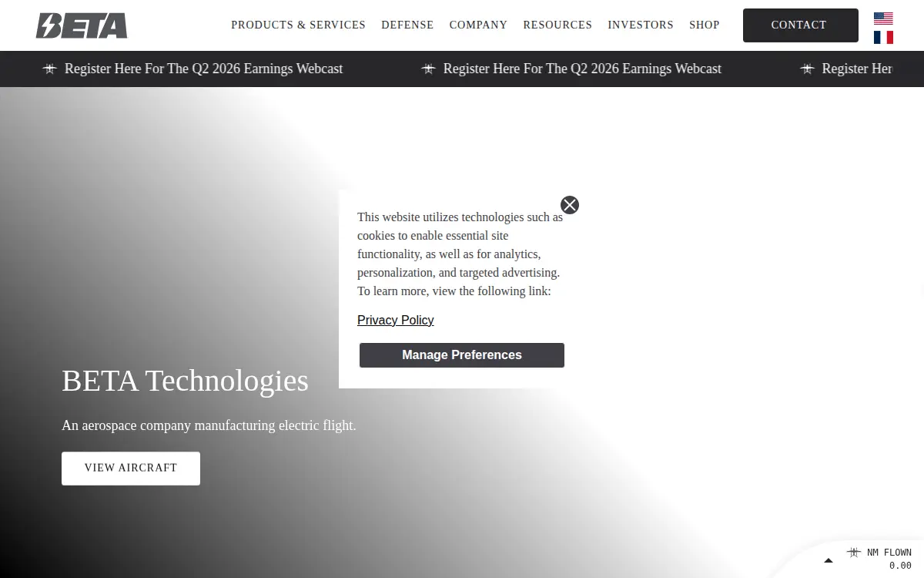Expand the NM Flown panel arrow

point(829,560)
